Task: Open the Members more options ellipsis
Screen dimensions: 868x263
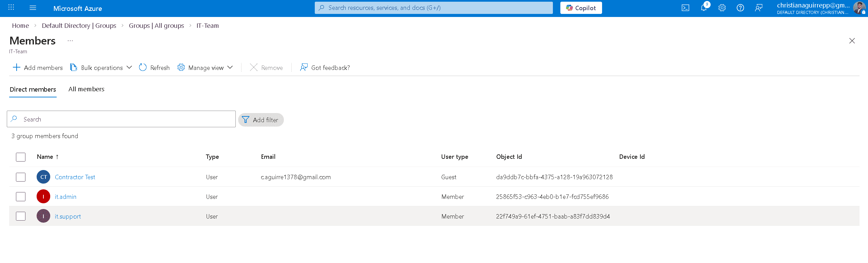Action: tap(70, 41)
